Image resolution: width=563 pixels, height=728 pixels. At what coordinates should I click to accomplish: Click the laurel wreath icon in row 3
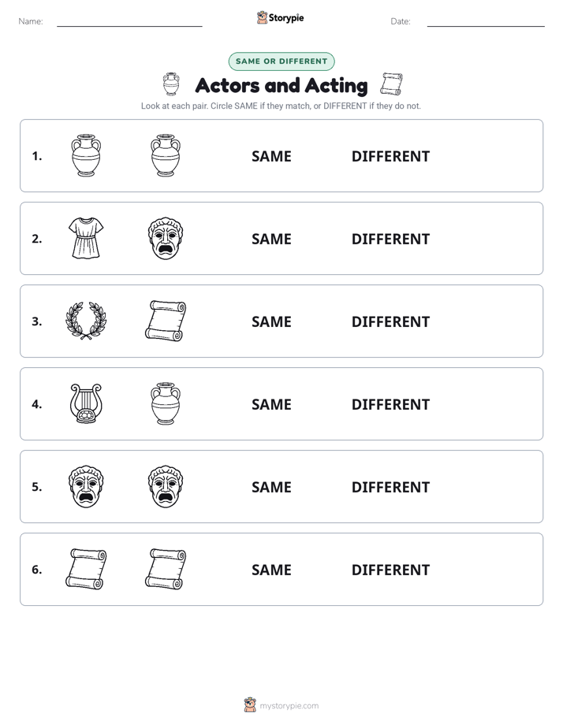86,321
